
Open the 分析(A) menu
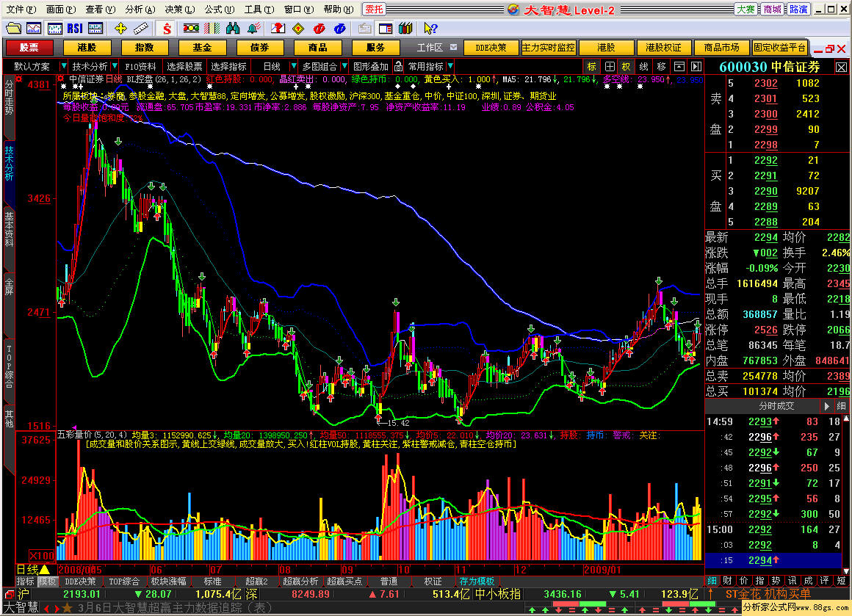click(x=140, y=10)
